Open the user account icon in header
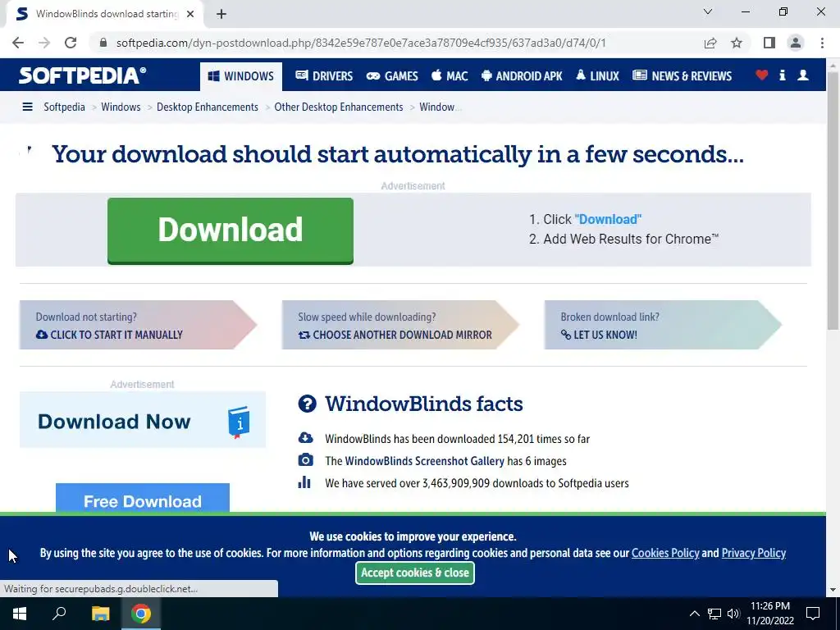 pos(803,75)
